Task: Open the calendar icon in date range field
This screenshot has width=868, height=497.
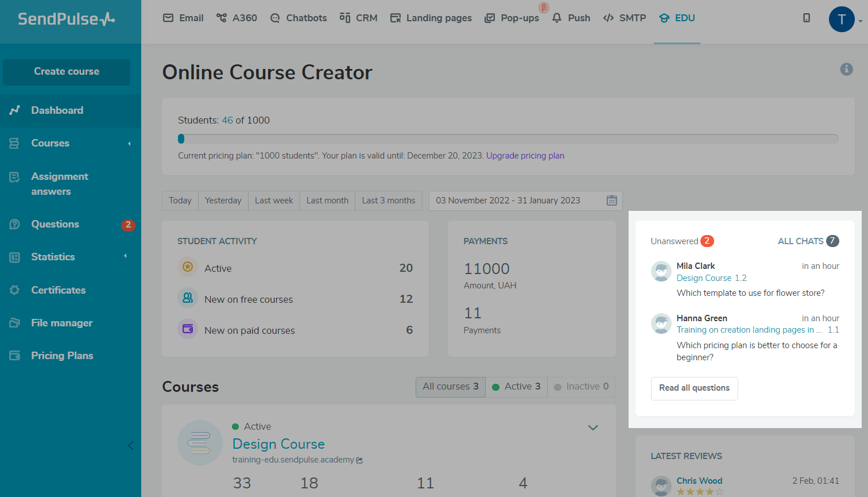Action: coord(611,201)
